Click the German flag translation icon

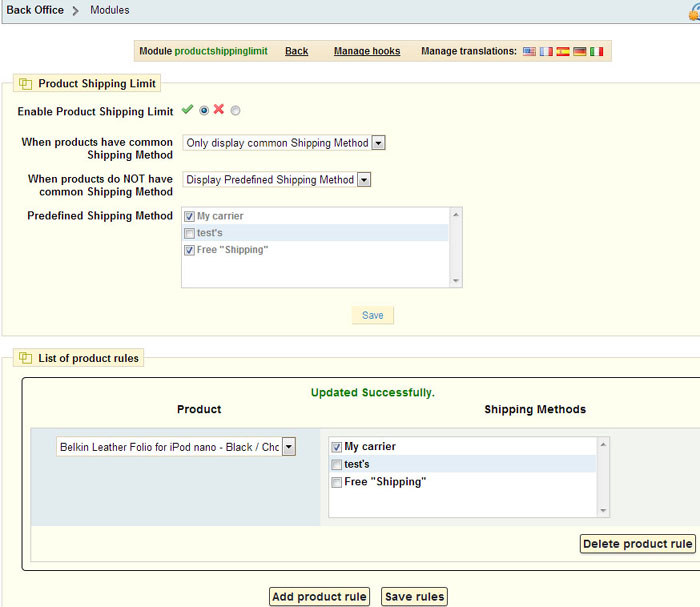pyautogui.click(x=580, y=51)
